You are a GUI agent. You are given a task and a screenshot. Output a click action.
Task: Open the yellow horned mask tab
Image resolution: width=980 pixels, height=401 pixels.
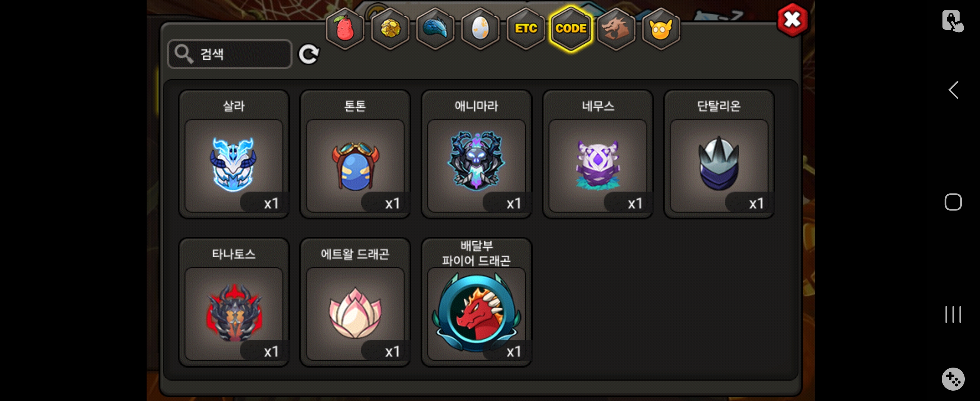pos(661,29)
